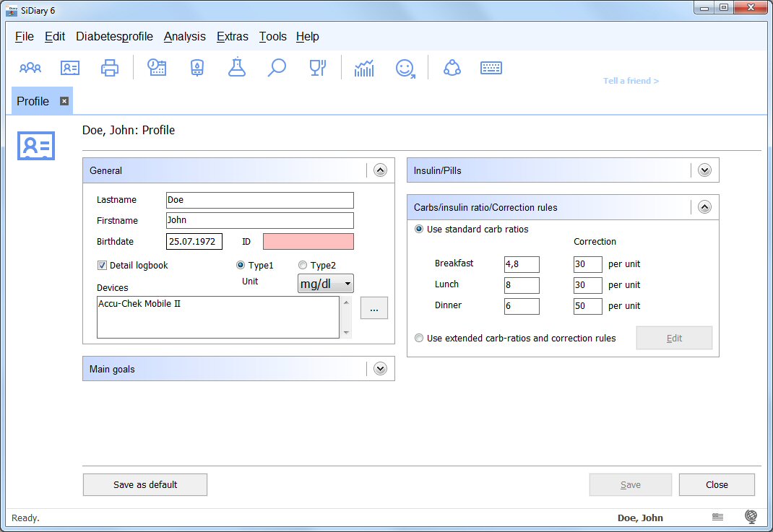Click the magnifying glass search icon
This screenshot has width=773, height=532.
click(277, 68)
